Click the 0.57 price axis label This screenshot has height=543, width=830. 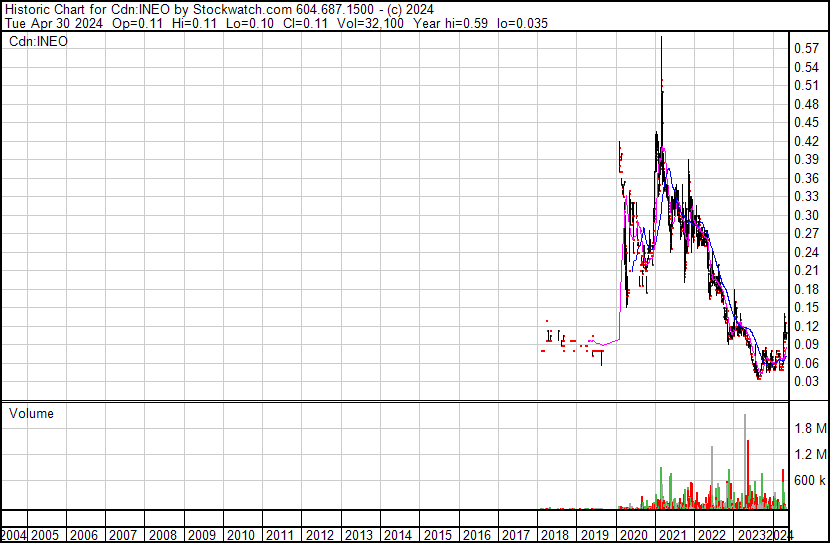click(x=807, y=49)
